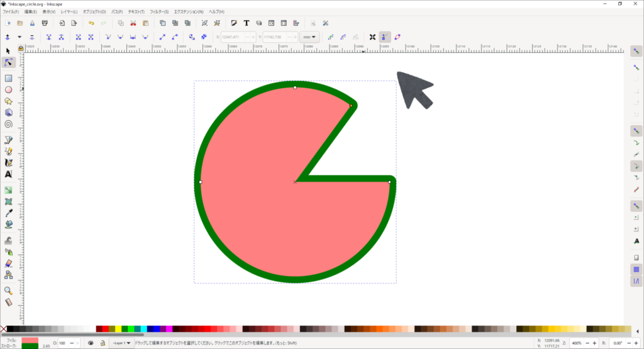Open the mm units dropdown

(309, 37)
